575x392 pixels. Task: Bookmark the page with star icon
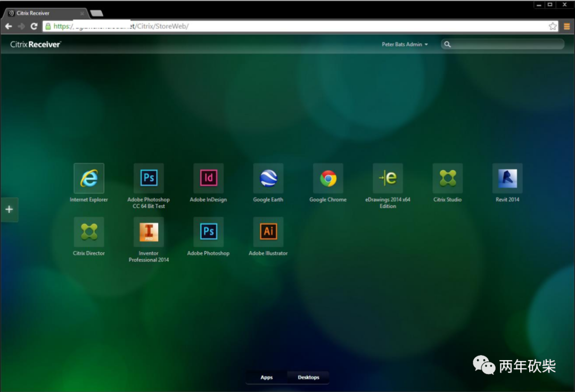click(553, 27)
